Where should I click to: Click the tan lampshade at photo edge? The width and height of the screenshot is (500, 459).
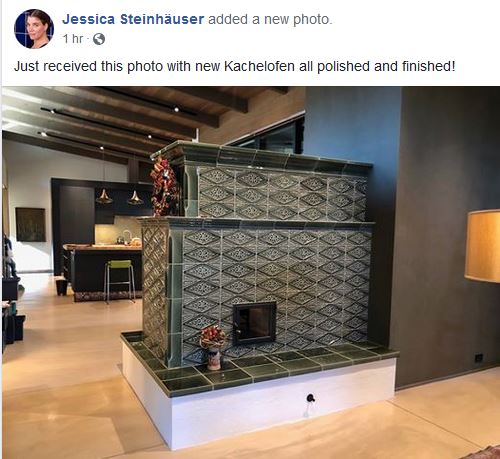coord(482,246)
